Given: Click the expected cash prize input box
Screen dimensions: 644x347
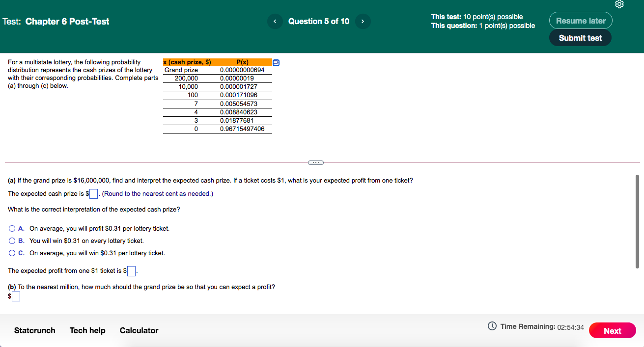Looking at the screenshot, I should tap(93, 194).
